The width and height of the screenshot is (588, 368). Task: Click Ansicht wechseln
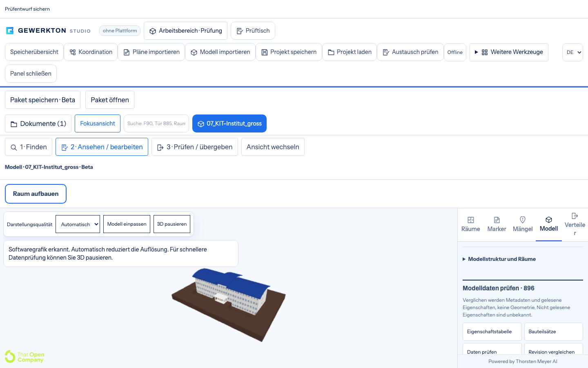(273, 147)
